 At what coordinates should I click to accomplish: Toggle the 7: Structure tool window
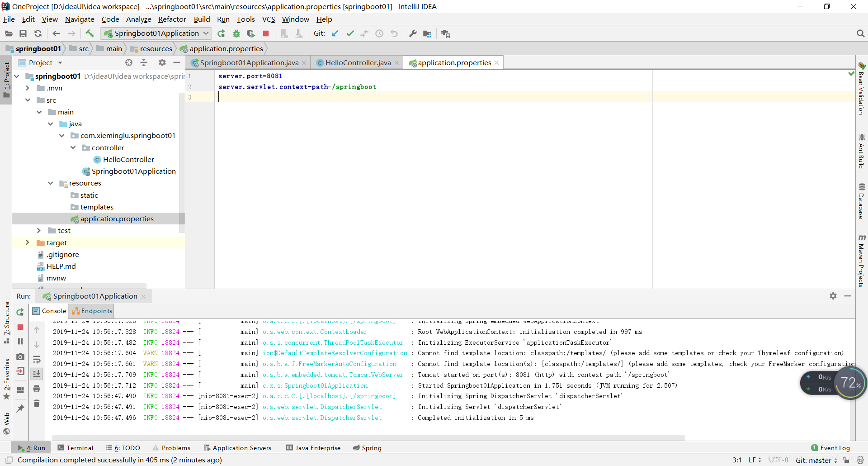[6, 323]
